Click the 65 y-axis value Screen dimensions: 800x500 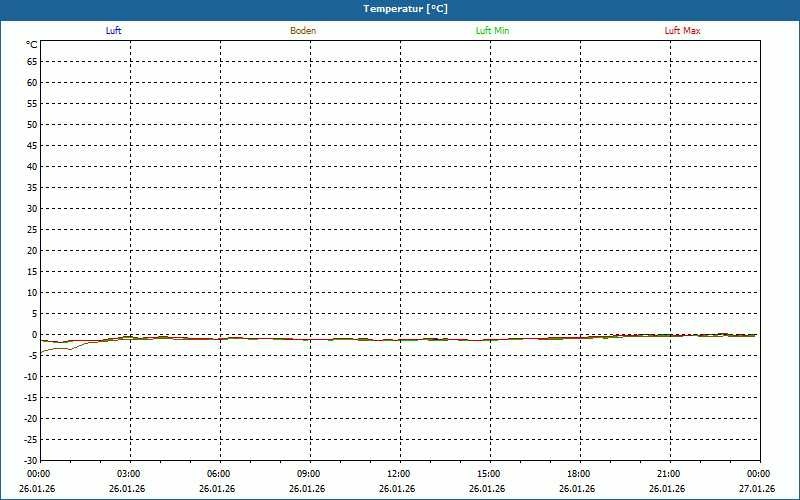point(32,62)
